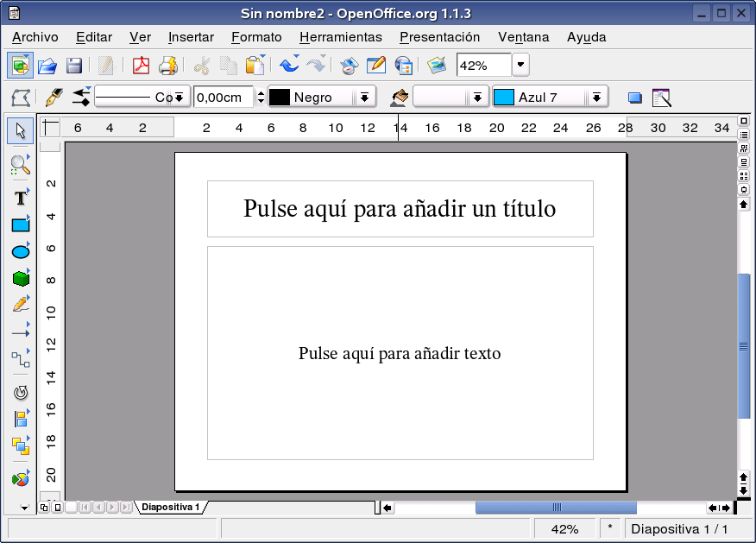Viewport: 756px width, 543px height.
Task: Export the document directly as PDF
Action: [141, 65]
